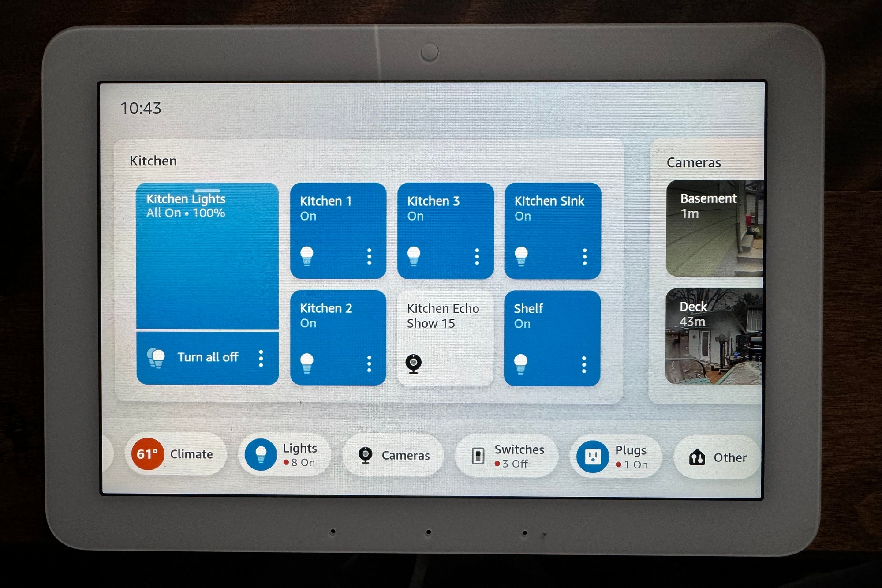Tap the Kitchen Echo Show 15 camera icon
This screenshot has height=588, width=882.
tap(415, 361)
